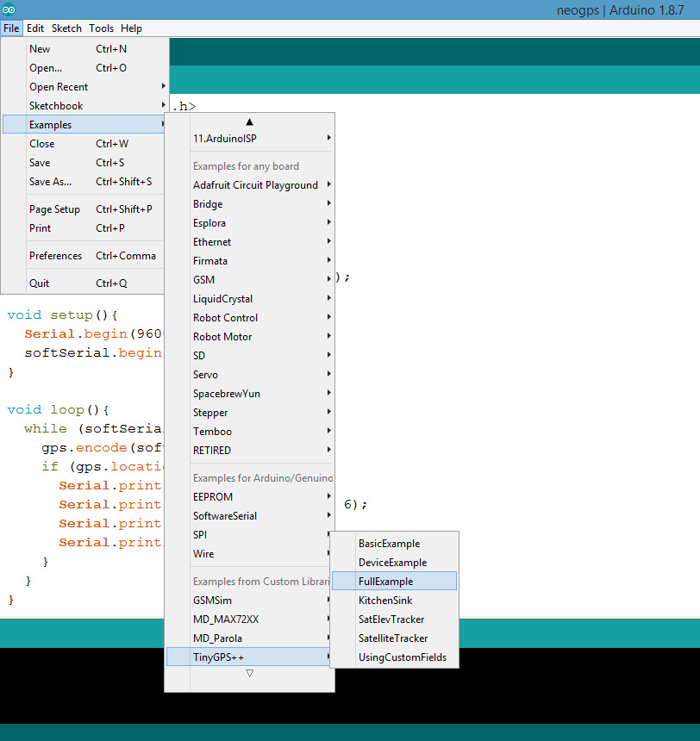Viewport: 700px width, 741px height.
Task: Choose Save from the File menu
Action: click(x=84, y=163)
